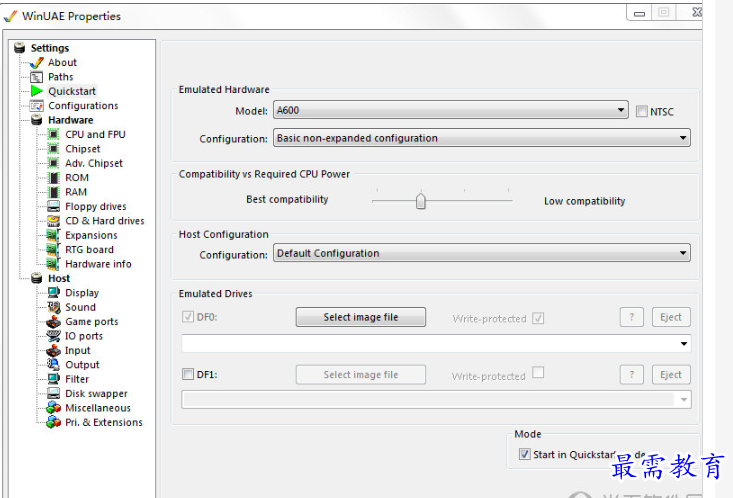
Task: Select the Game ports label
Action: coord(92,322)
